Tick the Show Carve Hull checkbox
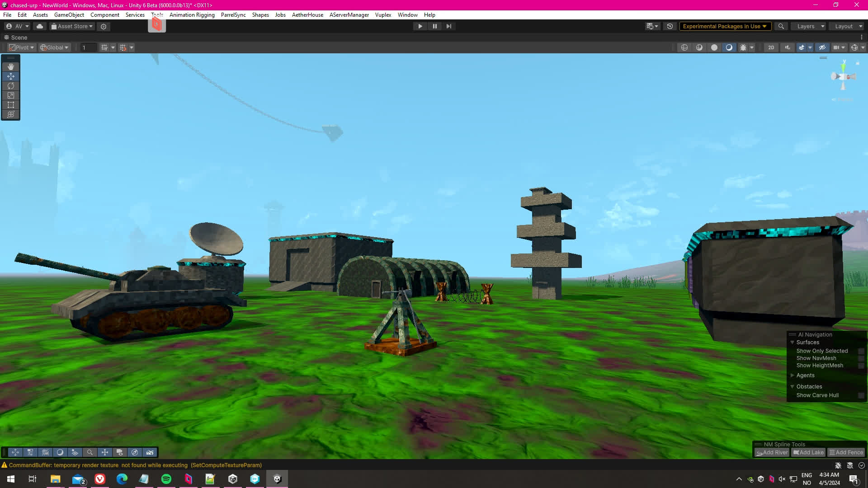The width and height of the screenshot is (868, 488). tap(861, 395)
